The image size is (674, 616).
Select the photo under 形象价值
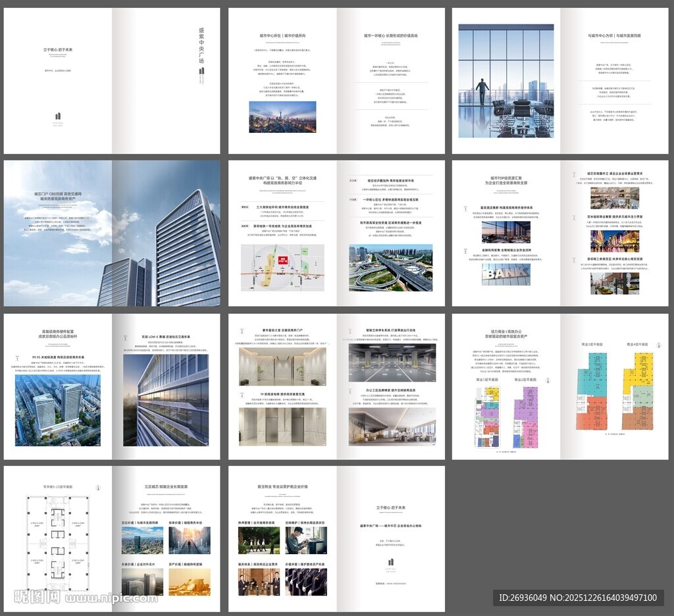(x=142, y=582)
